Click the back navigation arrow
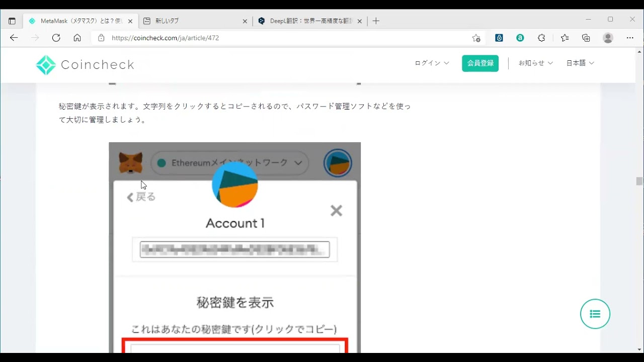 (14, 38)
